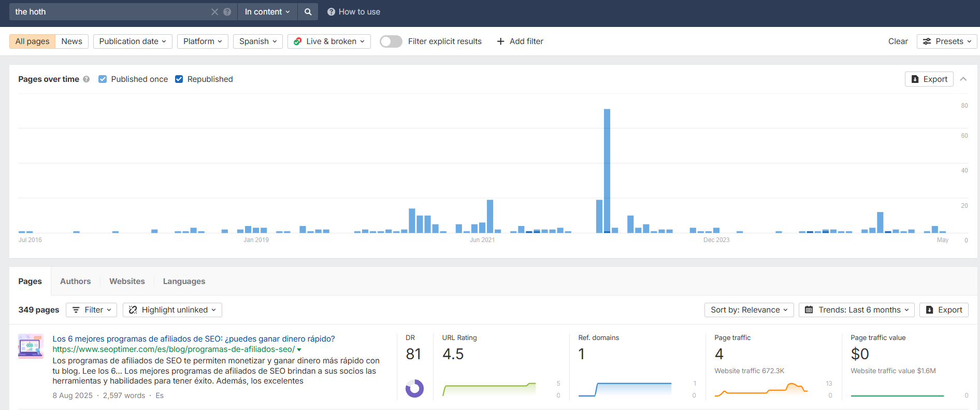Click the Page traffic orange sparkline
This screenshot has width=980, height=410.
tap(761, 389)
